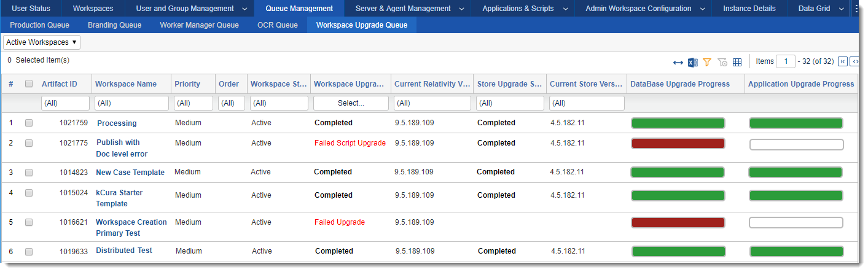
Task: Expand the Data Grid tab chevron
Action: click(841, 9)
